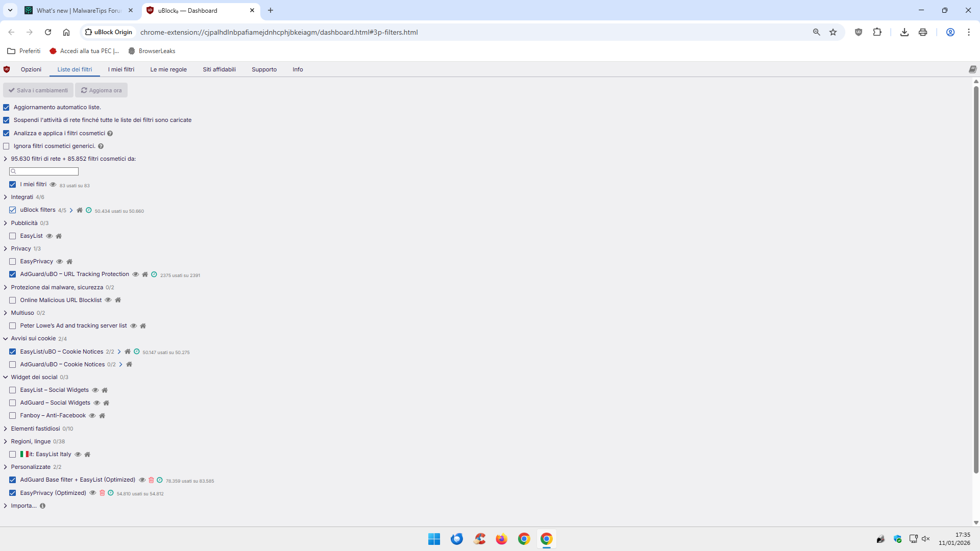Screen dimensions: 980x551
Task: View content of EasyList with eye icon
Action: 50,236
